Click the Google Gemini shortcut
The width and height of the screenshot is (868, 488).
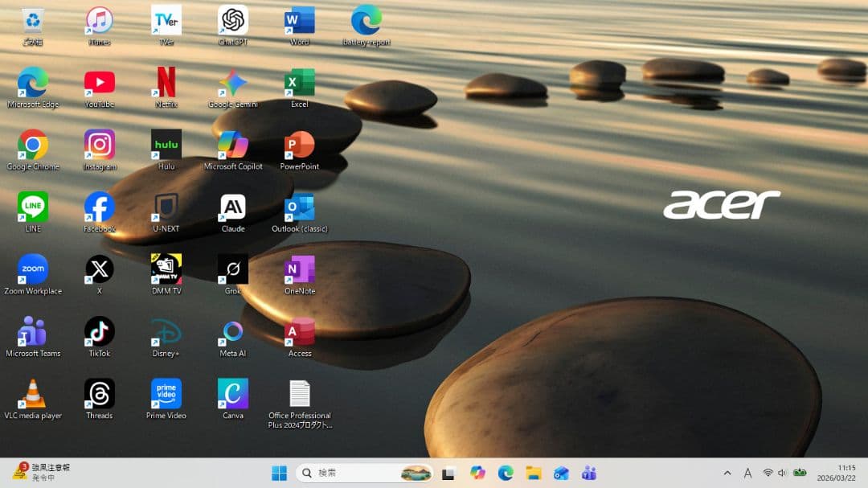click(x=233, y=83)
